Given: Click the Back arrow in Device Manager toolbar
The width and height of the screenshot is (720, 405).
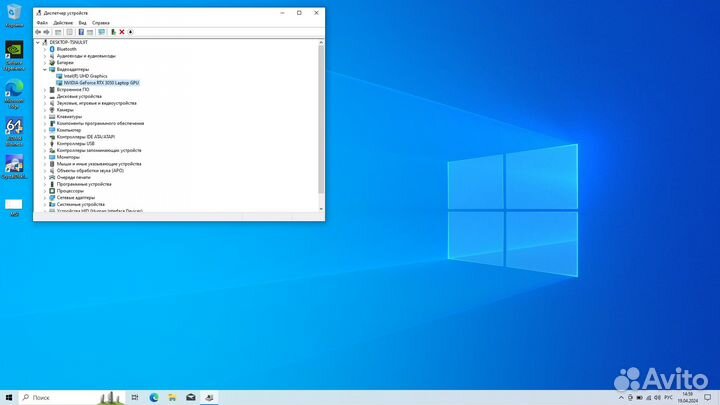Looking at the screenshot, I should 38,32.
